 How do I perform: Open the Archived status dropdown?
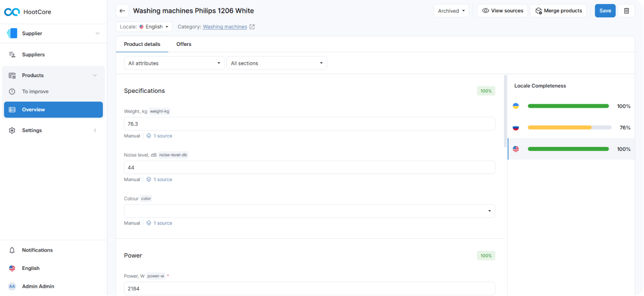coord(452,11)
